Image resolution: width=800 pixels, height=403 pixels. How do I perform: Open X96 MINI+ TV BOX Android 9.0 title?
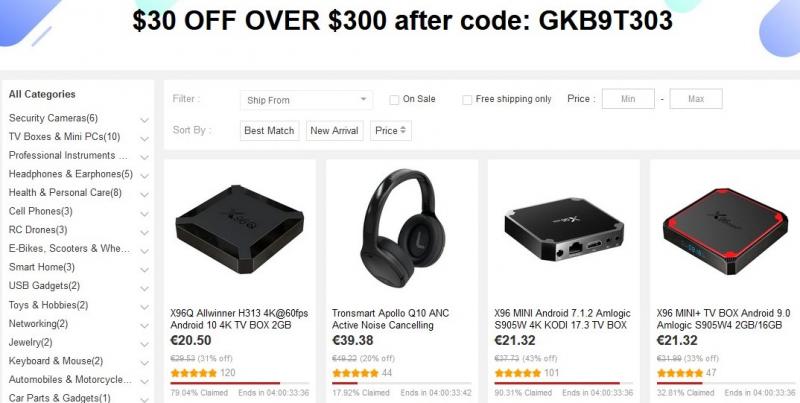(723, 319)
